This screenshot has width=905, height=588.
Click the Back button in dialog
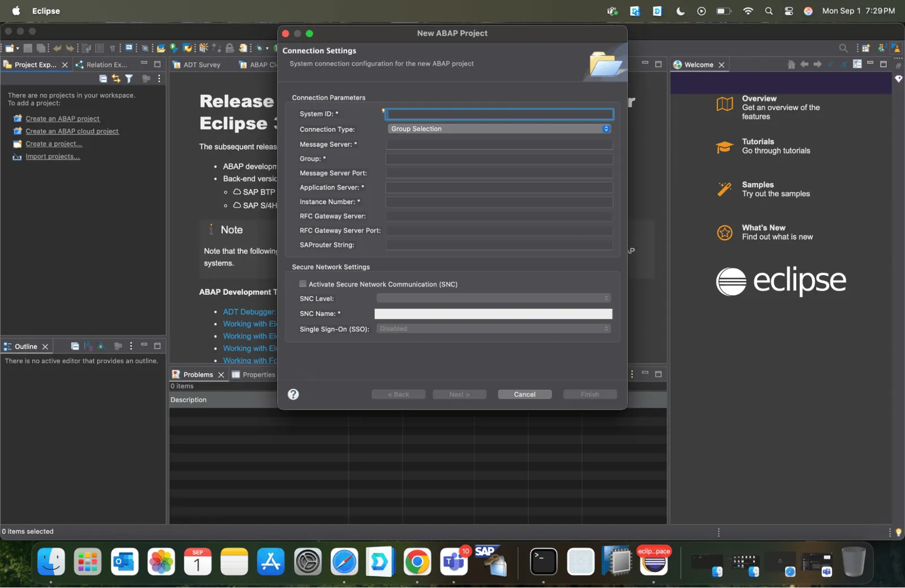tap(398, 395)
